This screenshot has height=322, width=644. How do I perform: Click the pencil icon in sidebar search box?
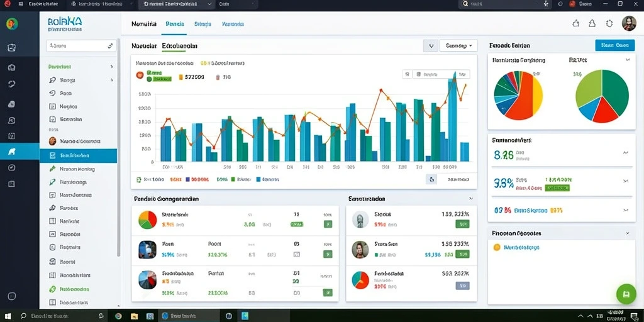[x=110, y=46]
